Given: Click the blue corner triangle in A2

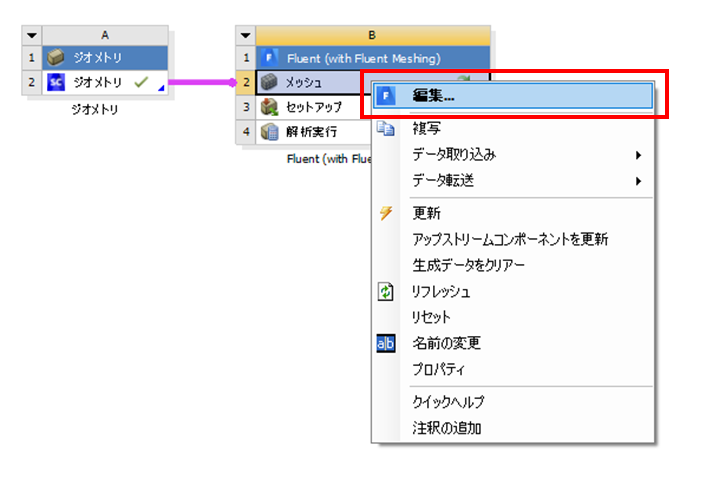Looking at the screenshot, I should [x=161, y=88].
